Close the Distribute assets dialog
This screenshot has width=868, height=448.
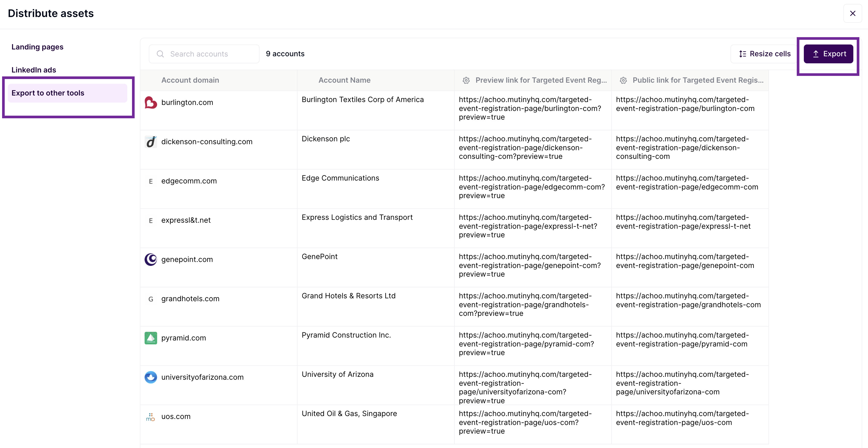853,13
